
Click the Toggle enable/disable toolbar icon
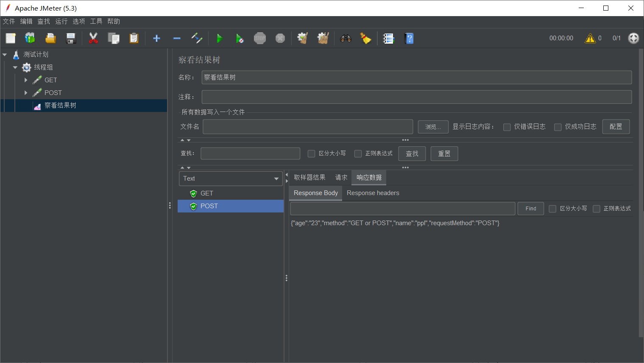pyautogui.click(x=197, y=38)
